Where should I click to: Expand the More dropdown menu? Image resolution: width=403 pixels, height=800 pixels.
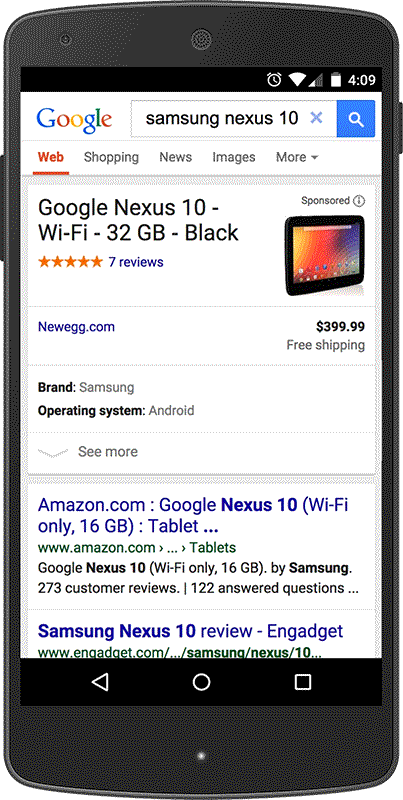click(297, 157)
